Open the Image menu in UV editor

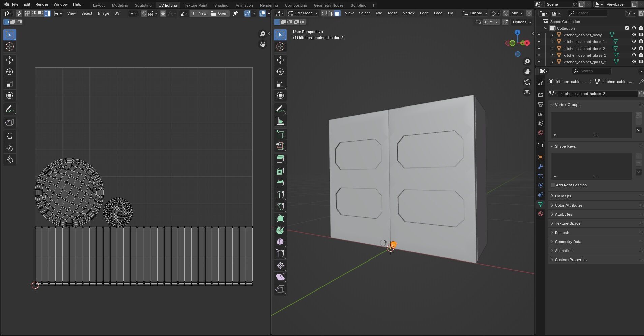coord(103,13)
